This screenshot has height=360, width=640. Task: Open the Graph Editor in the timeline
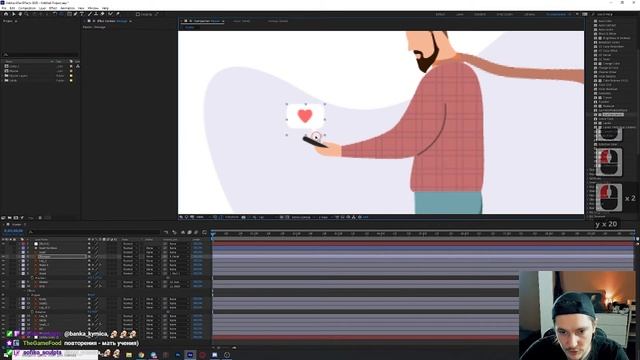(x=204, y=232)
